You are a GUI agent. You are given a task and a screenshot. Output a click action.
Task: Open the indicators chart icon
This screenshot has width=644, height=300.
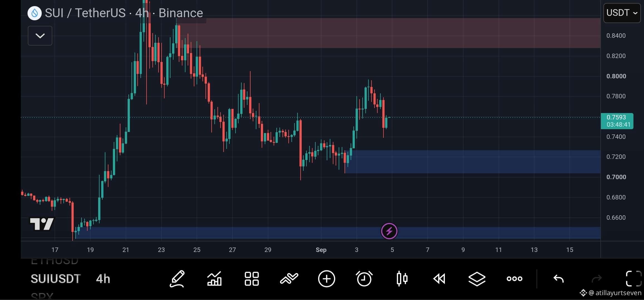pos(214,279)
